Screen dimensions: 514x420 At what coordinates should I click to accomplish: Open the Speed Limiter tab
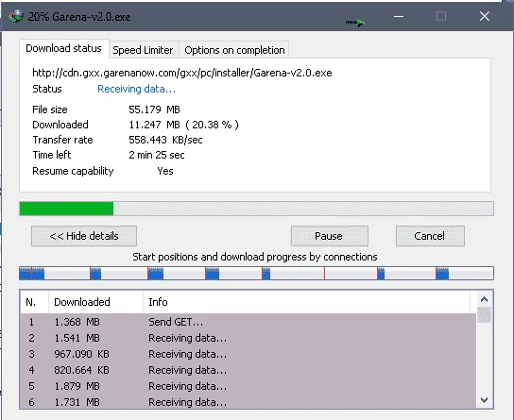point(143,50)
